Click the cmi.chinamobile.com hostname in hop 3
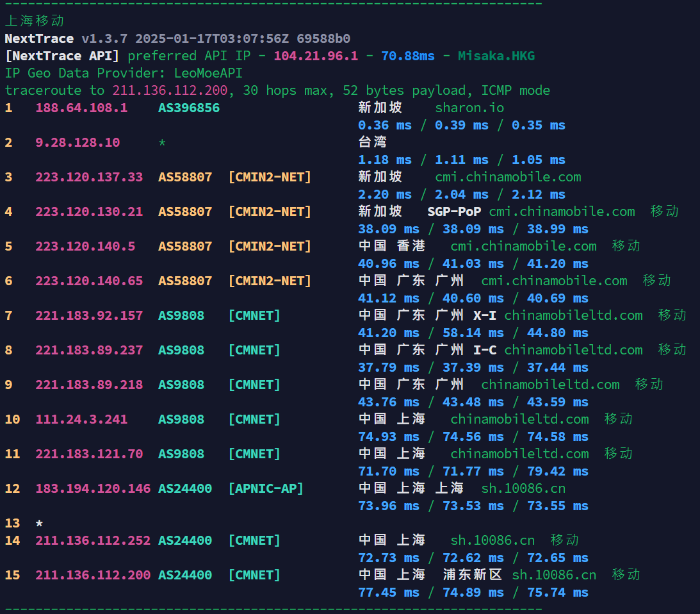 coord(508,177)
